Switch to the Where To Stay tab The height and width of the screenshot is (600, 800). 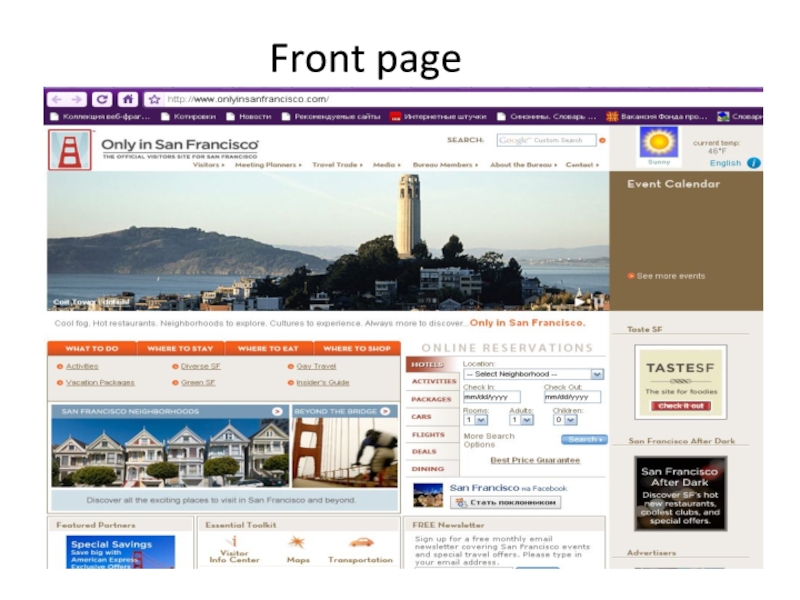(x=180, y=348)
